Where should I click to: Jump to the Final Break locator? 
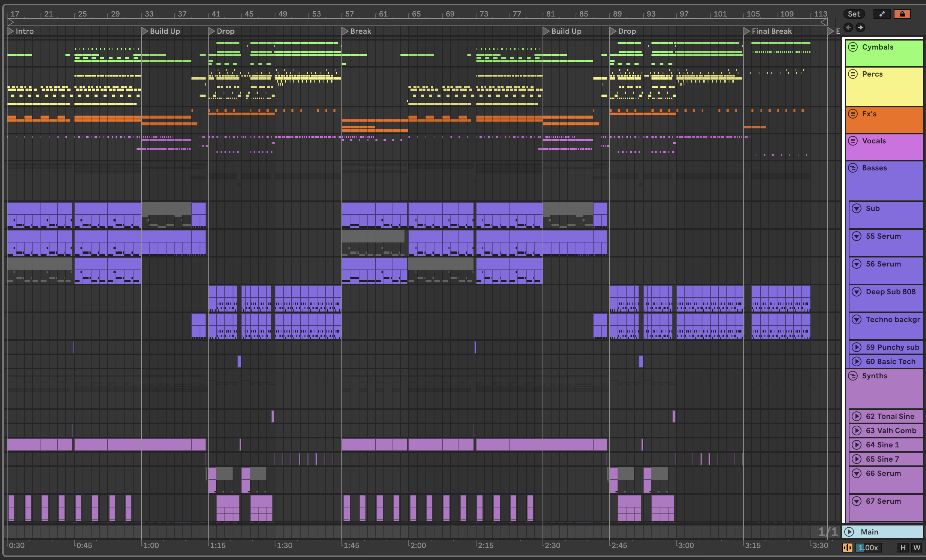pyautogui.click(x=747, y=31)
